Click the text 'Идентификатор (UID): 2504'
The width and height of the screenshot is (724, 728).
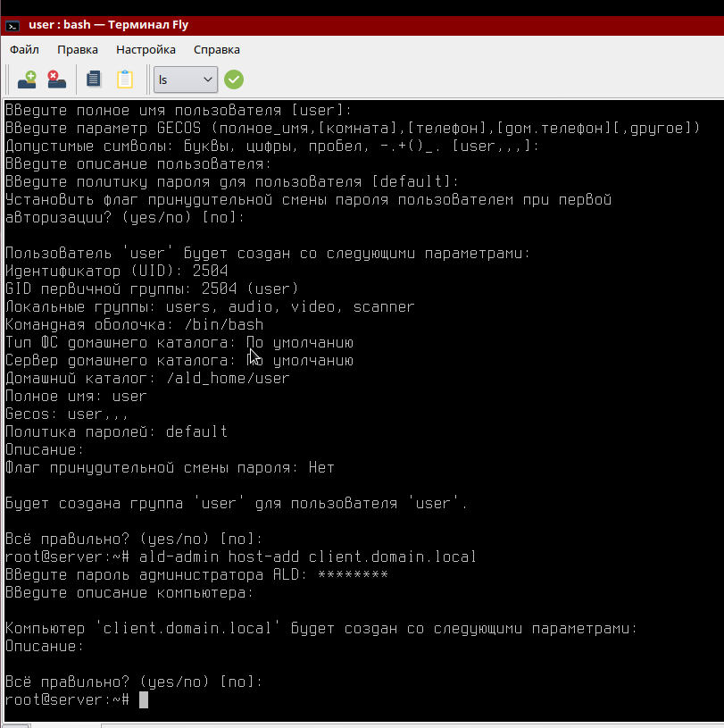pos(116,271)
